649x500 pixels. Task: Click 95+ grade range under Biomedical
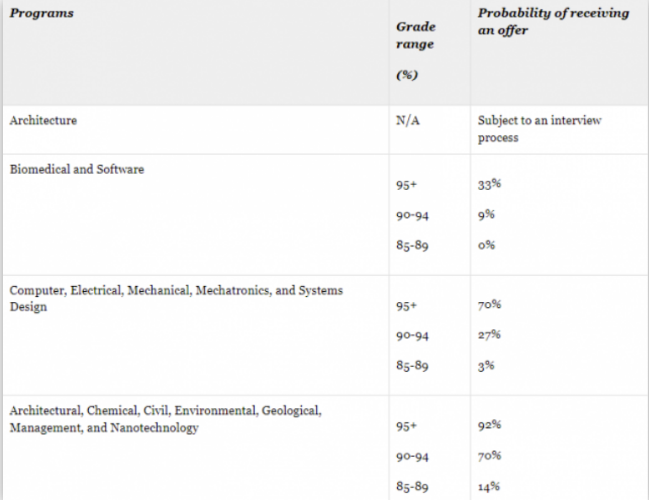point(406,185)
